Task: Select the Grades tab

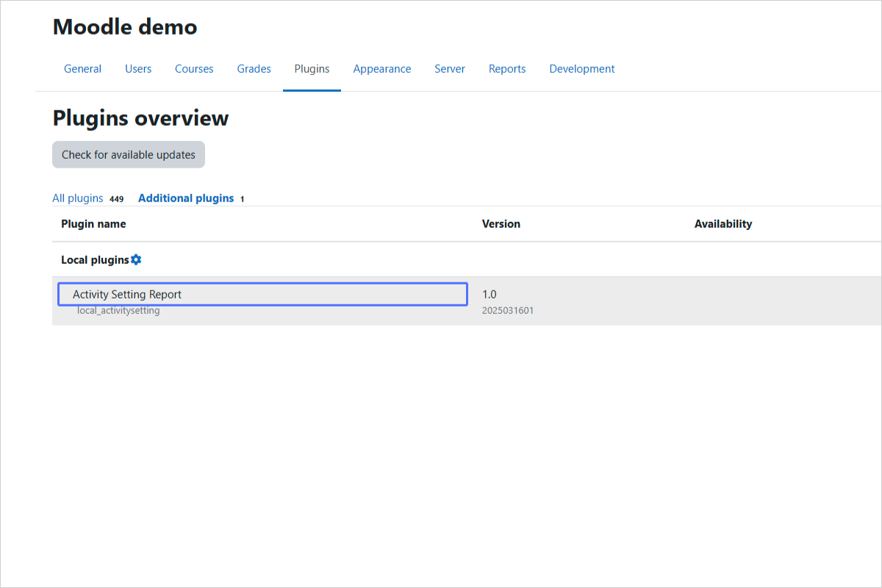Action: pos(254,69)
